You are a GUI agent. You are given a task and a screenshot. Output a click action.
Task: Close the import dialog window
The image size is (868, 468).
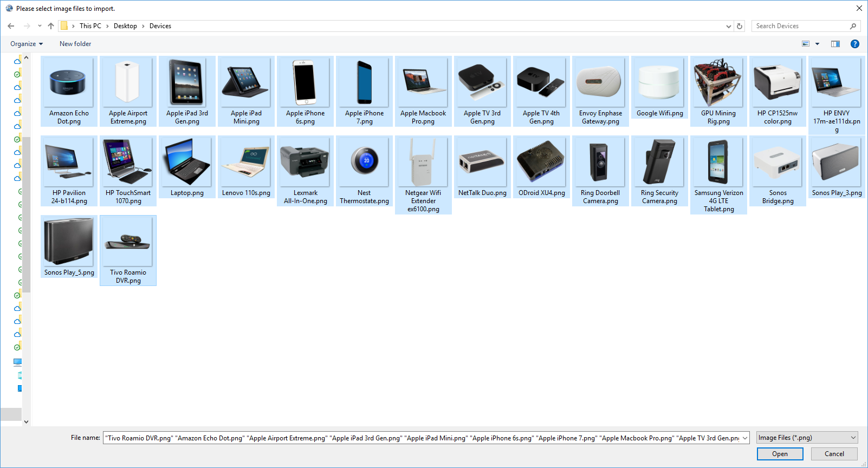tap(859, 8)
